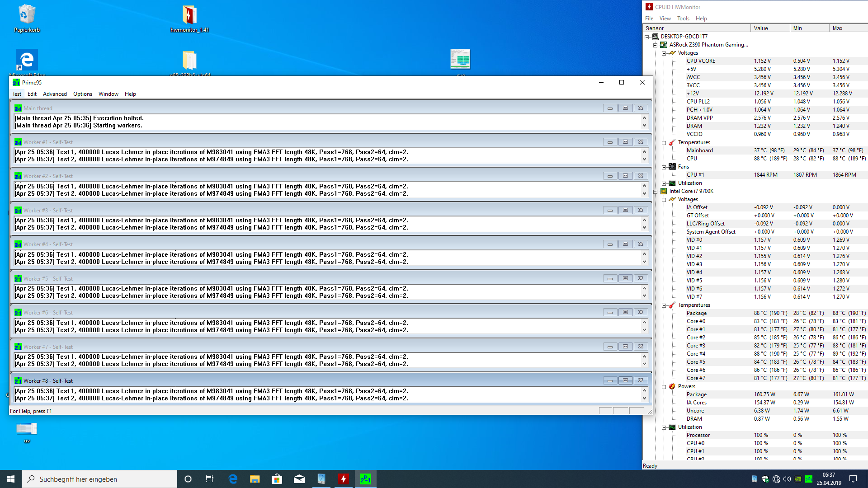The height and width of the screenshot is (488, 868).
Task: Collapse the Powers tree node
Action: (x=664, y=387)
